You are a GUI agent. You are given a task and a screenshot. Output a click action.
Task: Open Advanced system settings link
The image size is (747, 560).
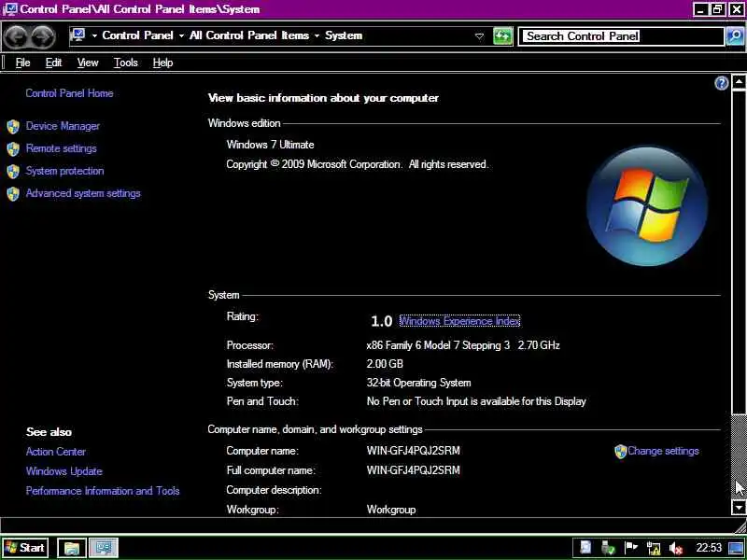point(83,193)
